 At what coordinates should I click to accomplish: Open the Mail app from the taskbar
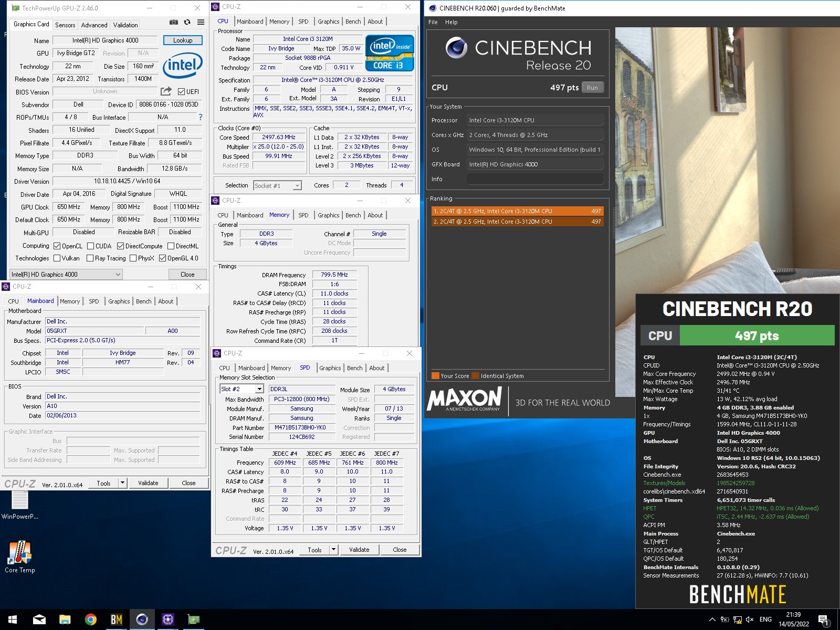[39, 619]
